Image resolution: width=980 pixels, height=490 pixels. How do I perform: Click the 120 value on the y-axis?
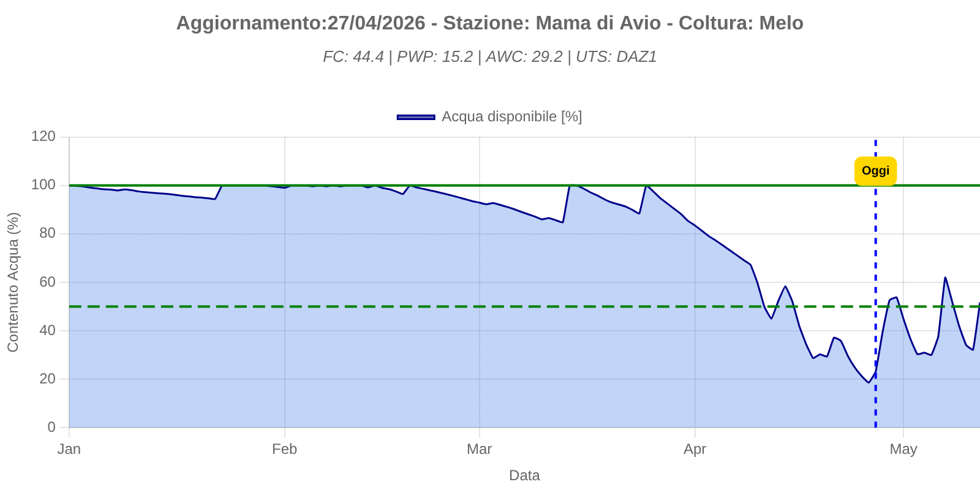tap(43, 137)
